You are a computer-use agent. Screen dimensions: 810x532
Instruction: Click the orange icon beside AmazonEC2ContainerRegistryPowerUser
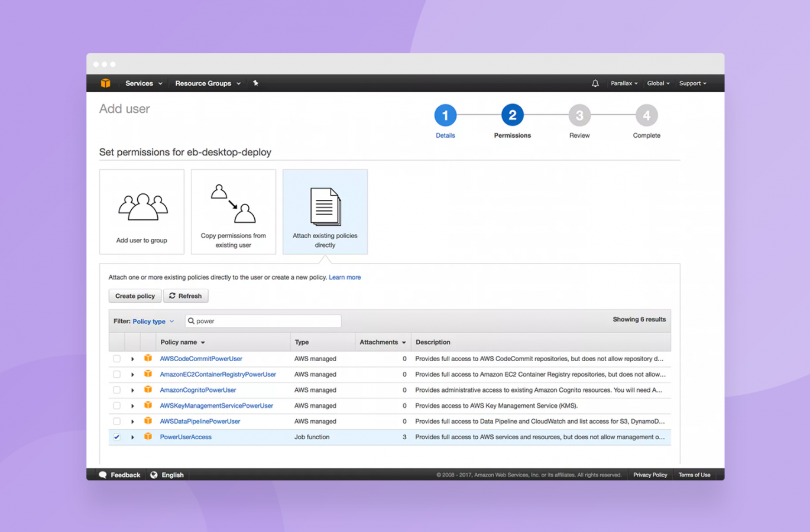148,374
